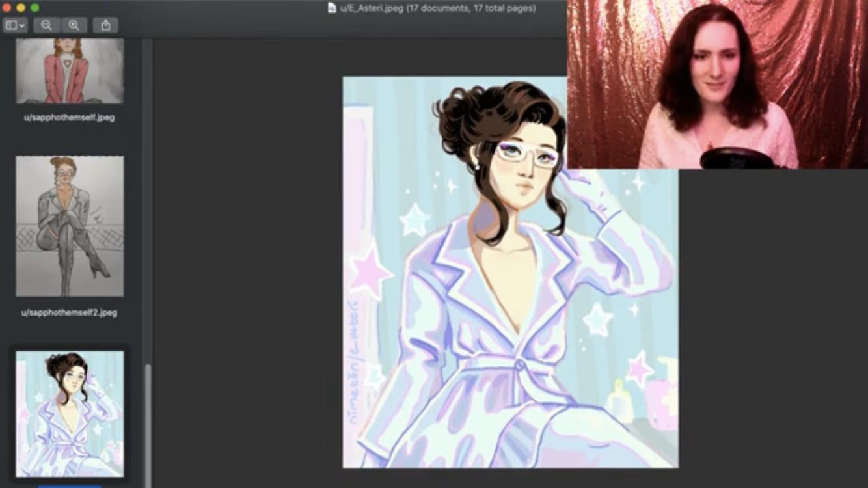Viewport: 868px width, 488px height.
Task: Click the sidebar view mode icon
Action: (11, 25)
